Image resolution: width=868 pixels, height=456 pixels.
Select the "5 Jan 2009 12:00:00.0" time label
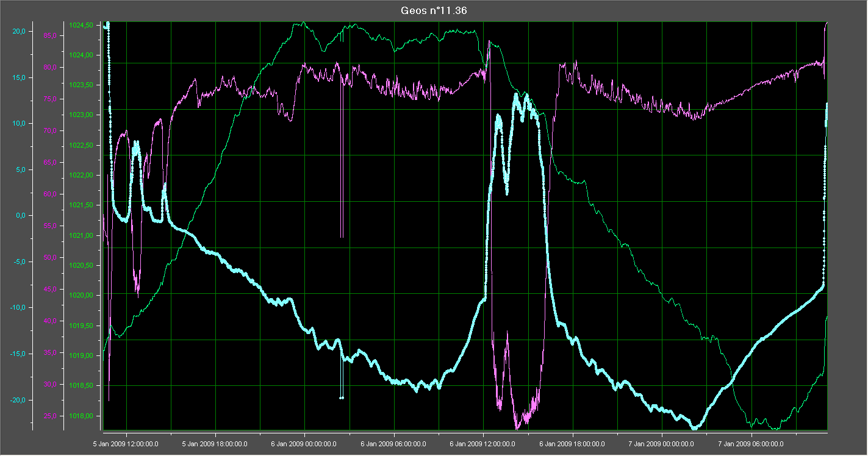(126, 444)
